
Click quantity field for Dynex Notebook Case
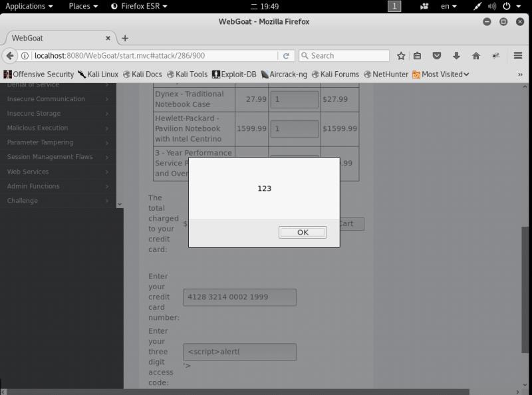[295, 100]
